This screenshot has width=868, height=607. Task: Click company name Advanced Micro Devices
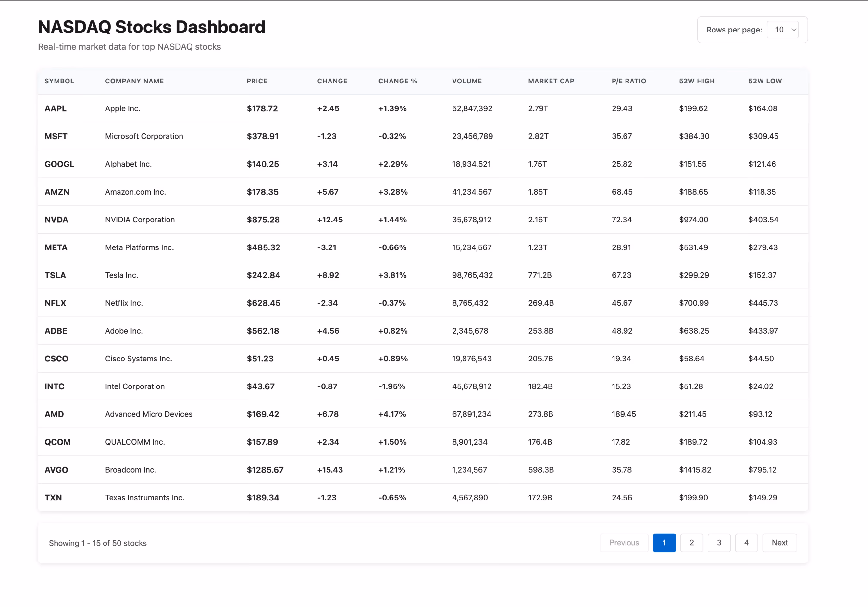[x=149, y=414]
